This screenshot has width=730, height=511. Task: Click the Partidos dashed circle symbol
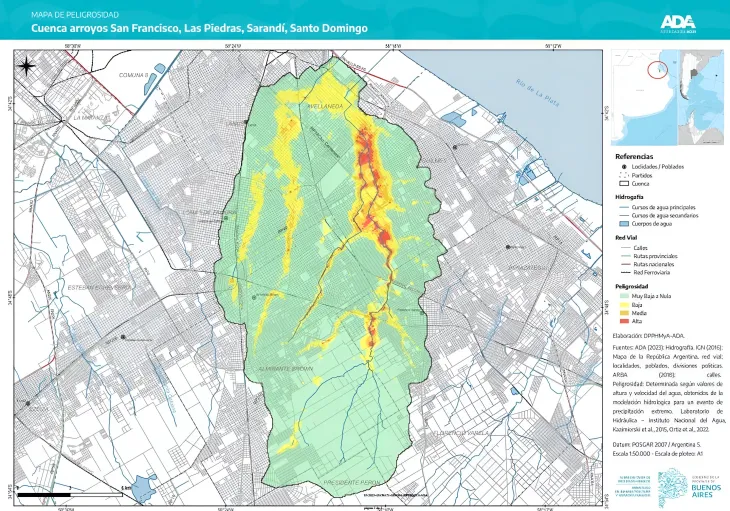click(x=623, y=175)
